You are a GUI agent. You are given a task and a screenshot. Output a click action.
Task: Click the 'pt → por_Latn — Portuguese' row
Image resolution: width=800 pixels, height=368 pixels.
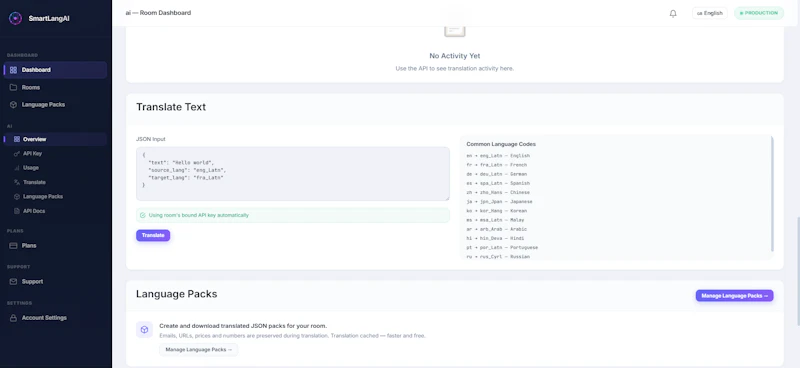tap(502, 248)
